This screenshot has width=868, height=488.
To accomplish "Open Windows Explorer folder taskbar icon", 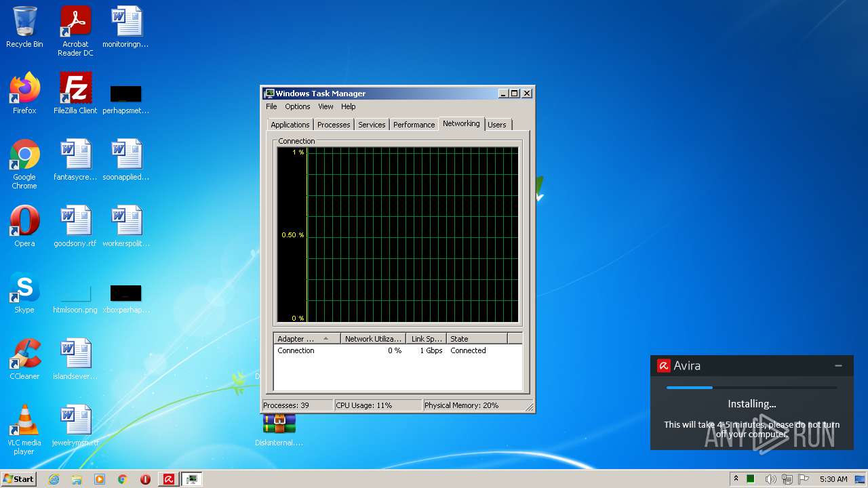I will (77, 479).
